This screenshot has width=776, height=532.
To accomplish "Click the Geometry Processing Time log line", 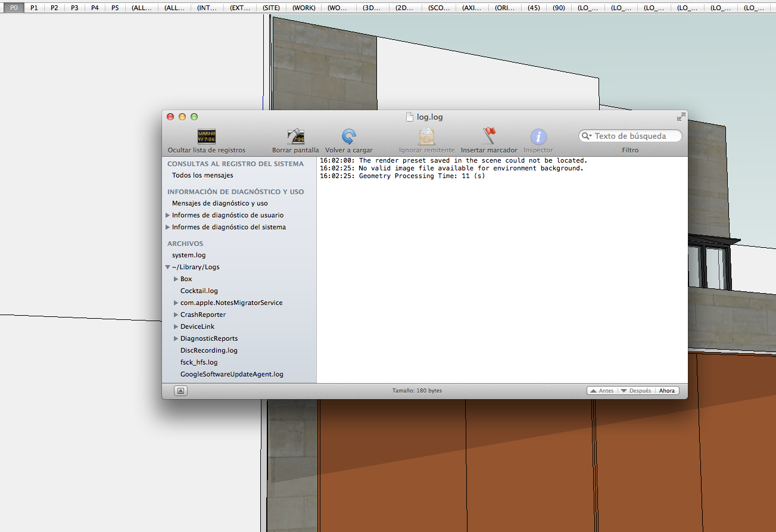I will pyautogui.click(x=402, y=176).
